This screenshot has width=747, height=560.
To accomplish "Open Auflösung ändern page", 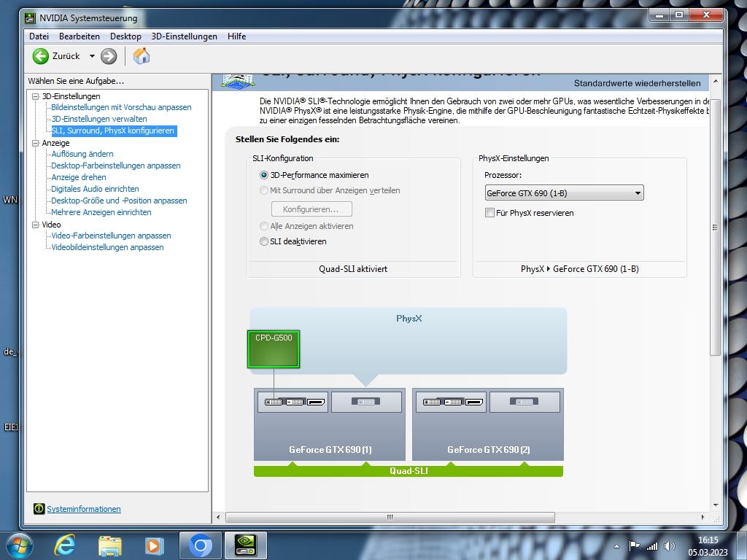I will pyautogui.click(x=82, y=154).
